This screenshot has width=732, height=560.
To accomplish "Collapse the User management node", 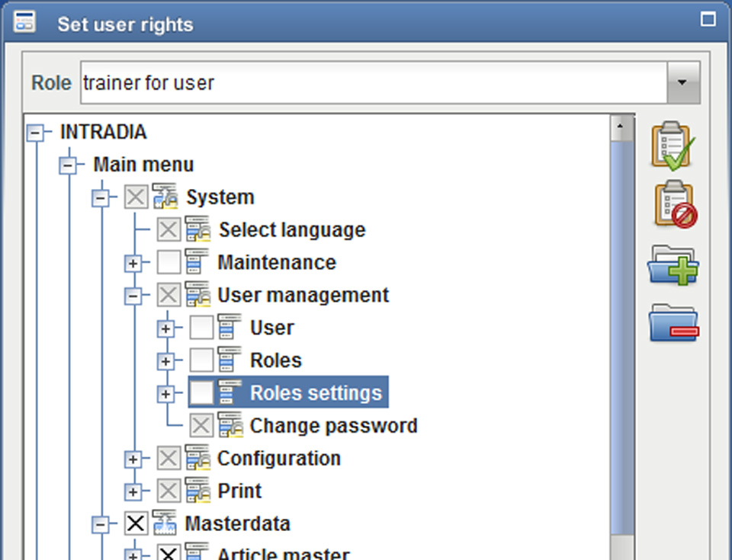I will [133, 296].
